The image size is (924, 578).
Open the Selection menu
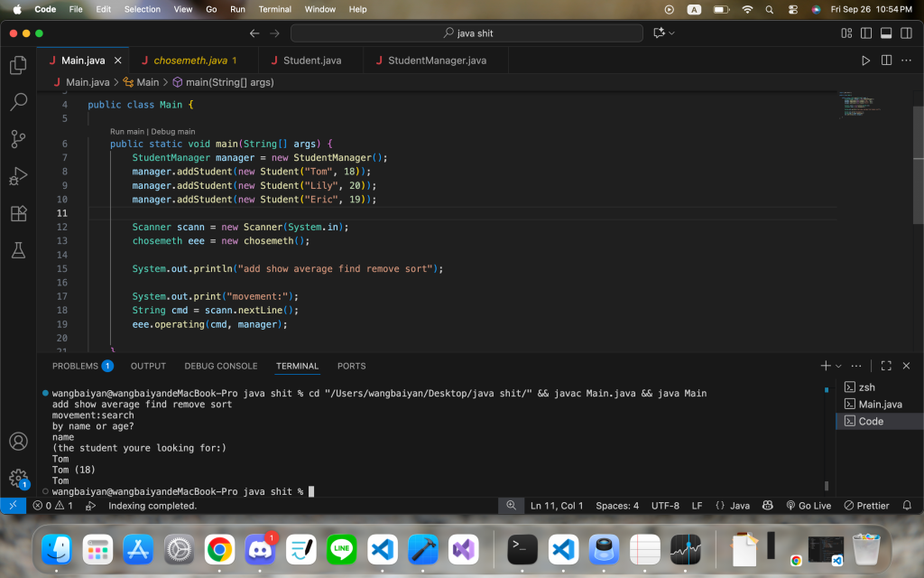click(x=142, y=9)
